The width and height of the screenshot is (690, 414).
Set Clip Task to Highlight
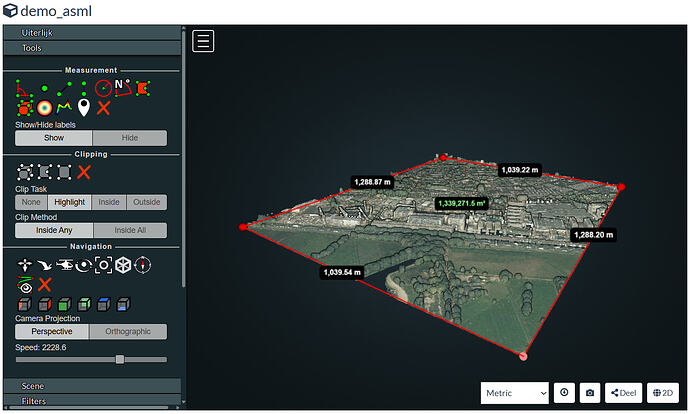[70, 202]
